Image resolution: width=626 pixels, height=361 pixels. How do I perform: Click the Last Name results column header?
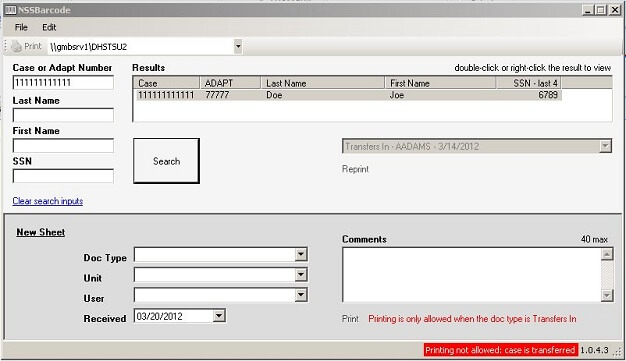point(323,83)
